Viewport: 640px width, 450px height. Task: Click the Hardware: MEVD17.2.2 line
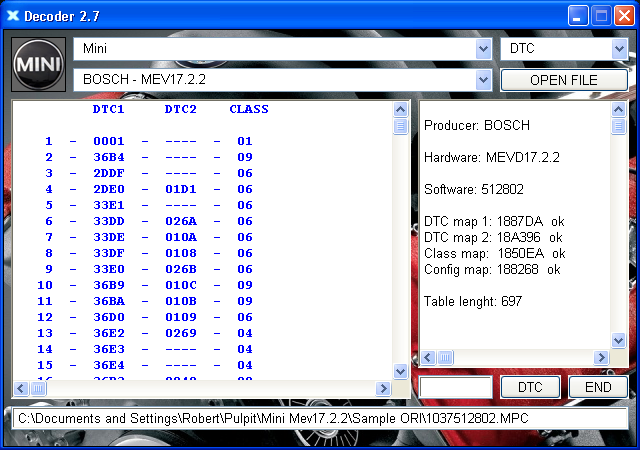click(x=492, y=157)
